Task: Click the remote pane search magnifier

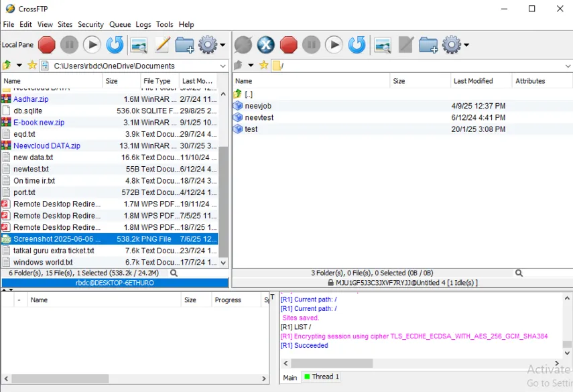Action: (x=519, y=273)
